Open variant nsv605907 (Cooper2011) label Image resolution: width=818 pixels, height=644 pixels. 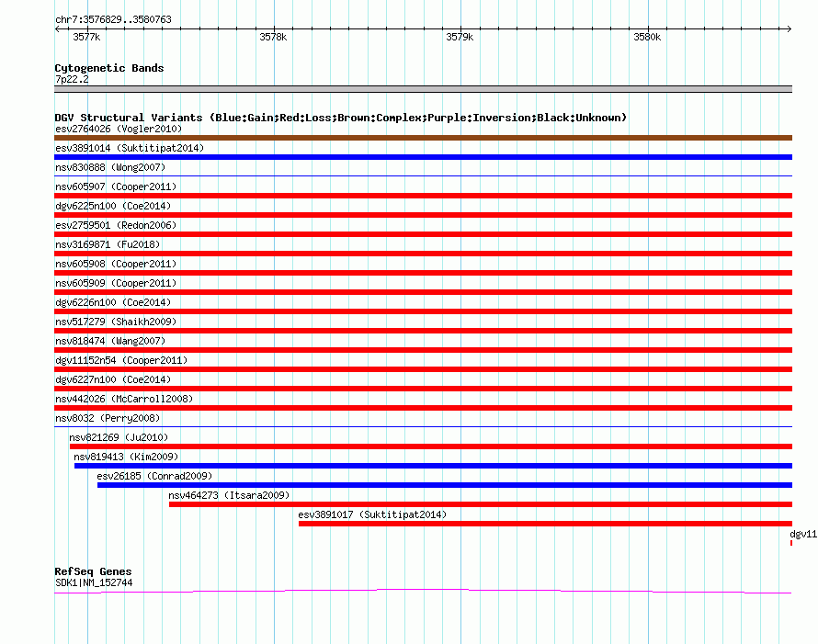coord(116,186)
